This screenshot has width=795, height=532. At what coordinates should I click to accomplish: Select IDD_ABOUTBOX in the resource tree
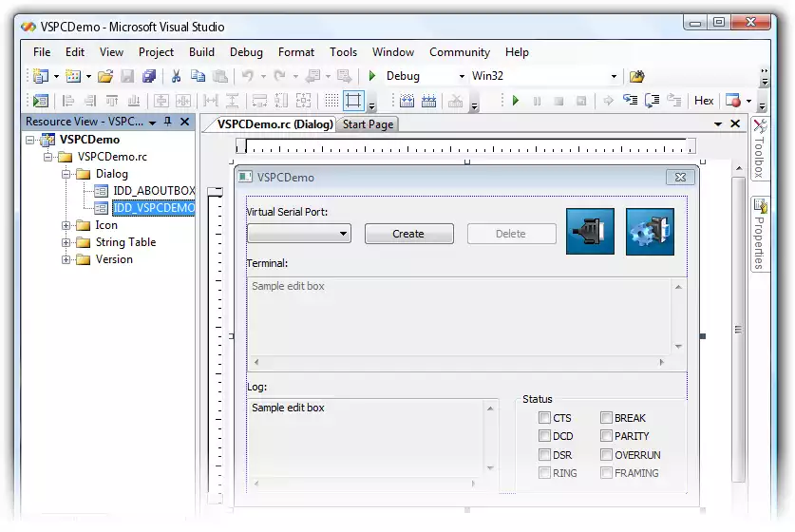(153, 191)
